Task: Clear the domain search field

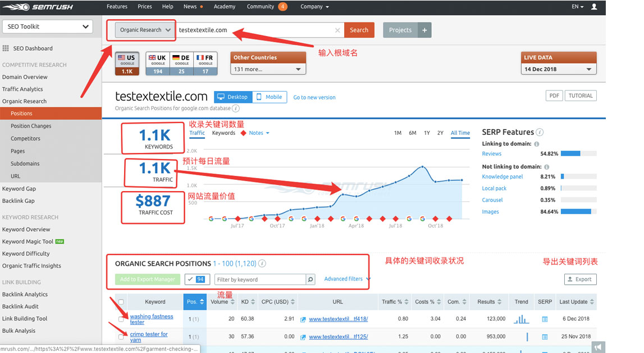Action: (337, 30)
